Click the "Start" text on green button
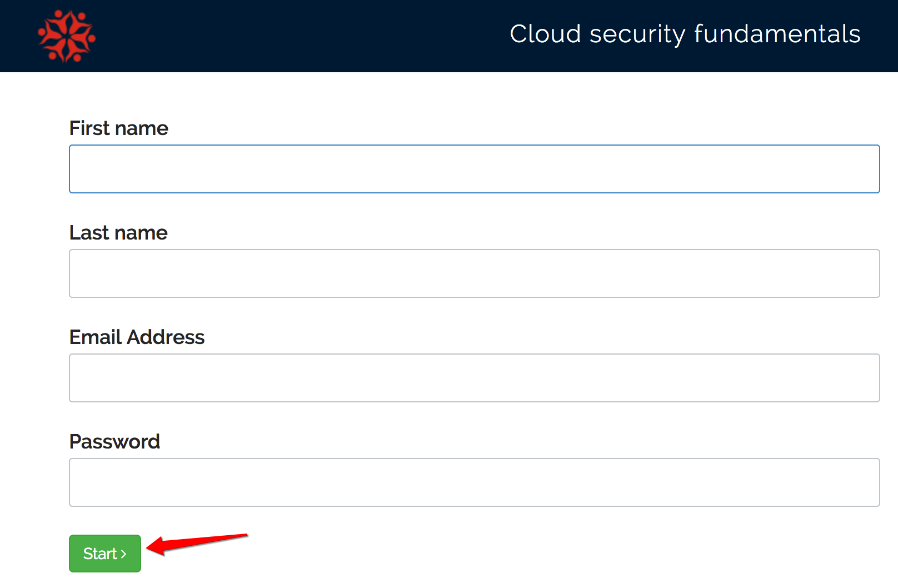Screen dimensions: 898x588 [100, 554]
